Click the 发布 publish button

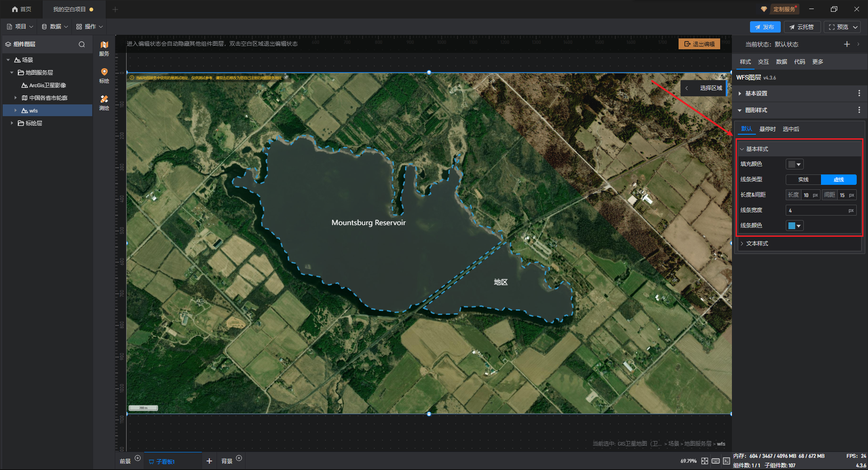click(764, 27)
